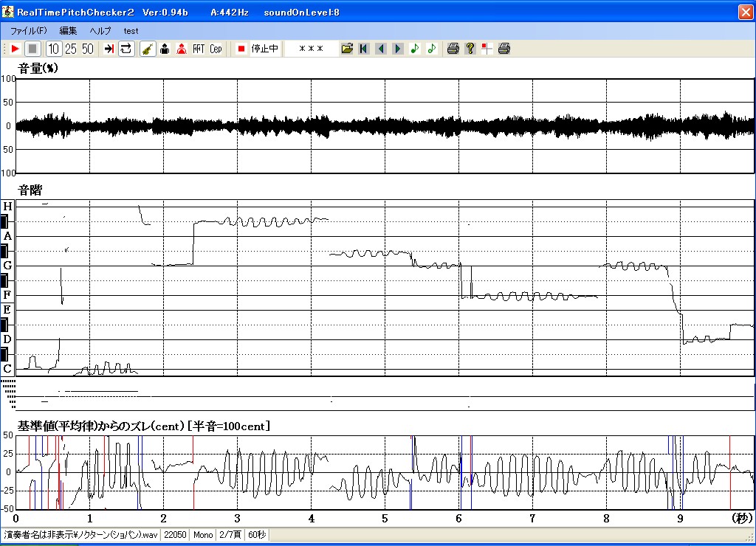Click the 音量(%) panel heading
The width and height of the screenshot is (756, 546).
tap(38, 68)
